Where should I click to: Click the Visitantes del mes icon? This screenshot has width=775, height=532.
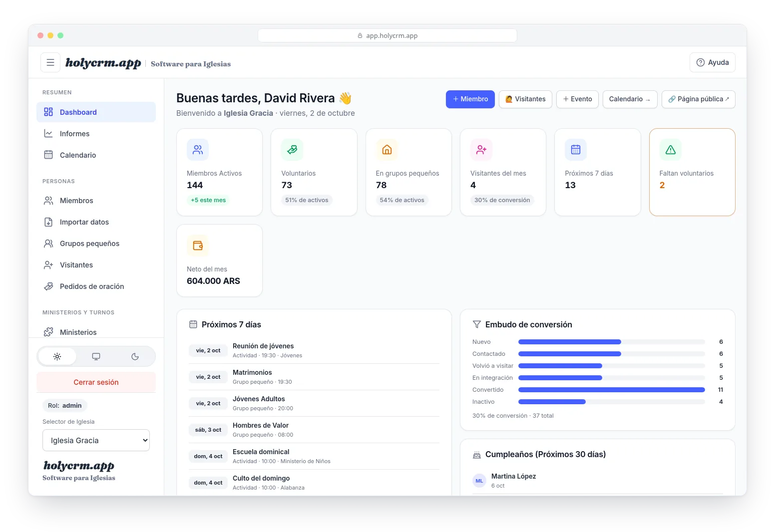[x=481, y=150]
